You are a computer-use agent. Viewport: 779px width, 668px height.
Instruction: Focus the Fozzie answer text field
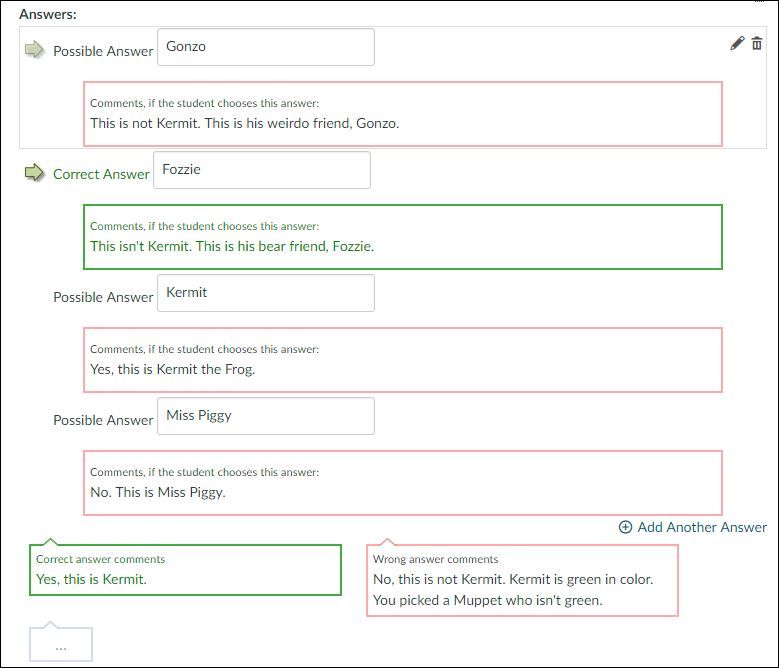pyautogui.click(x=261, y=170)
